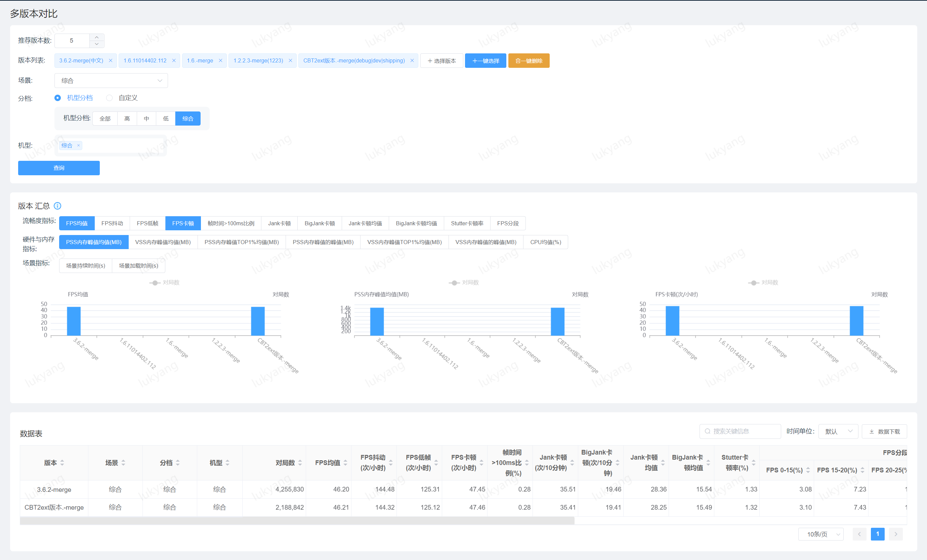
Task: Click the 查询 button
Action: tap(59, 168)
